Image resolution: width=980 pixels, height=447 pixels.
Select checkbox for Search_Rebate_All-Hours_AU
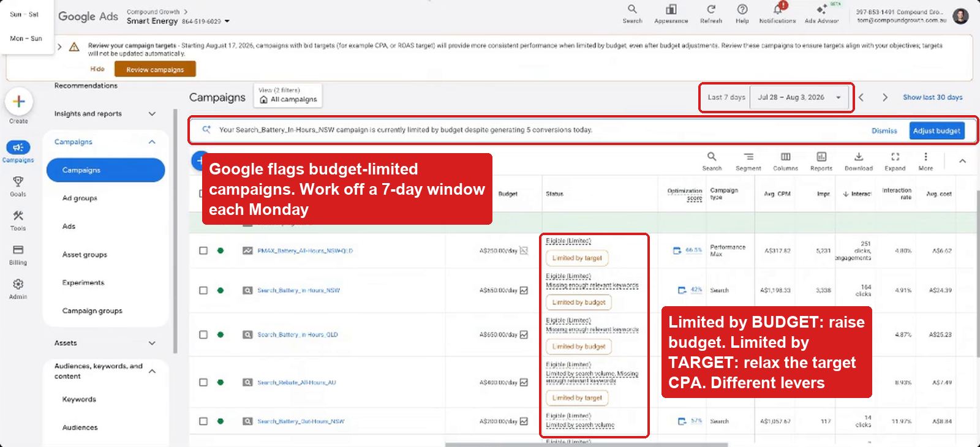coord(203,382)
